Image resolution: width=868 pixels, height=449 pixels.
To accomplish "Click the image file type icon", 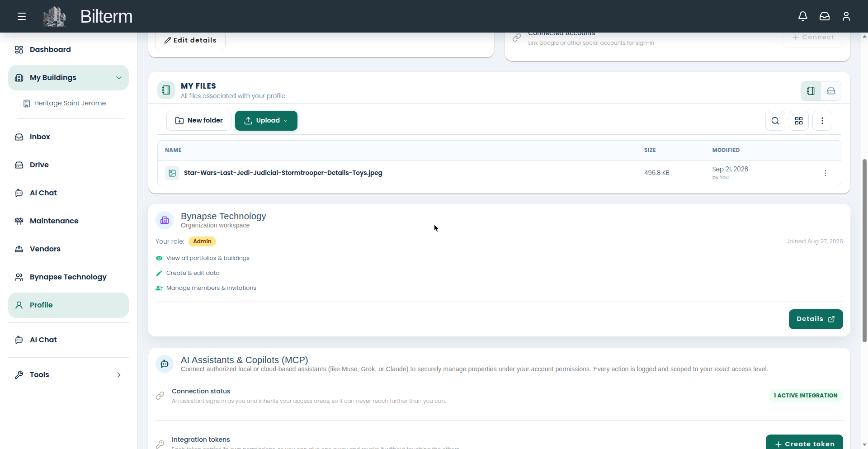I will (172, 173).
